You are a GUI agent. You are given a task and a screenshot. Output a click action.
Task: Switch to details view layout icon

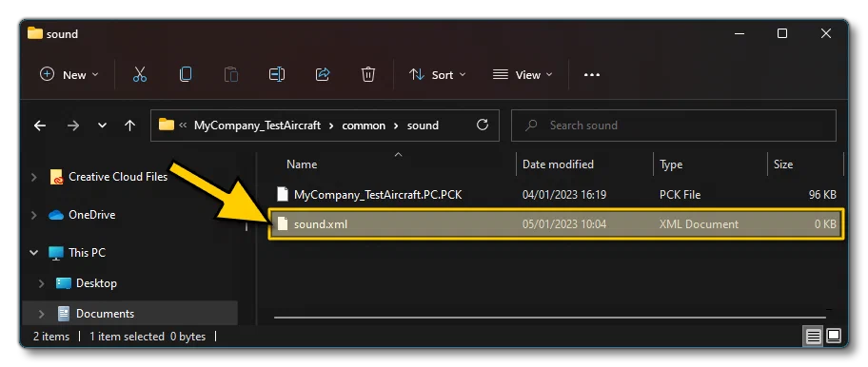(x=813, y=336)
